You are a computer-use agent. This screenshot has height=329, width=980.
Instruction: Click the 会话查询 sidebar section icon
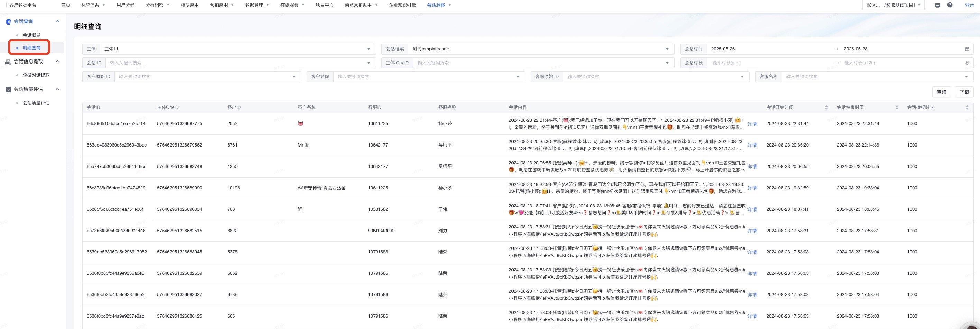(x=8, y=22)
